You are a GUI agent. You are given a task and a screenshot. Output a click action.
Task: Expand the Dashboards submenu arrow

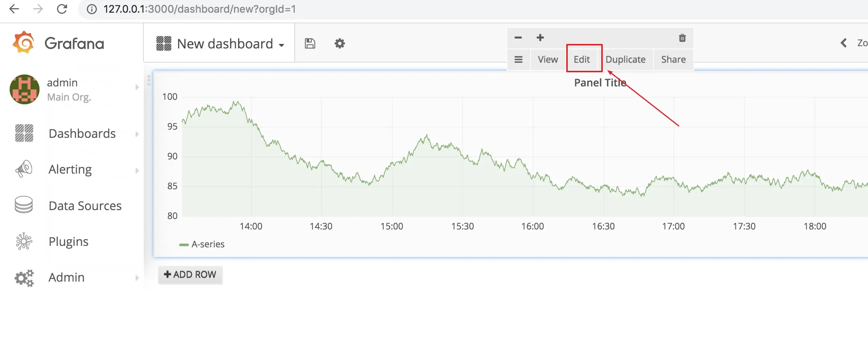137,134
